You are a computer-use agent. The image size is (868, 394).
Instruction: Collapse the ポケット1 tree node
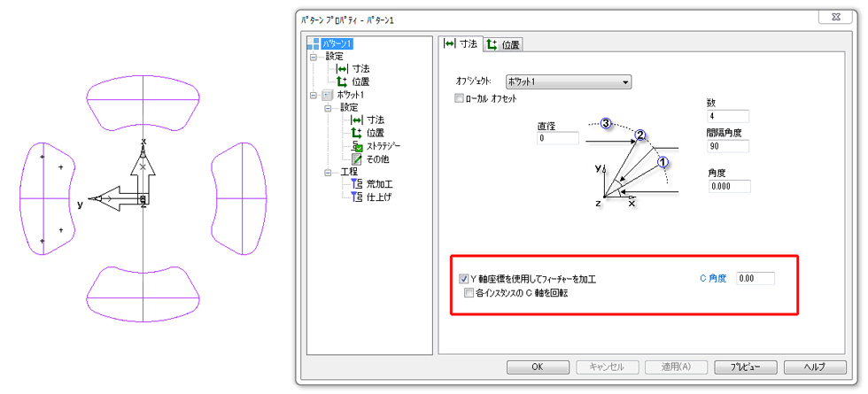(x=312, y=95)
